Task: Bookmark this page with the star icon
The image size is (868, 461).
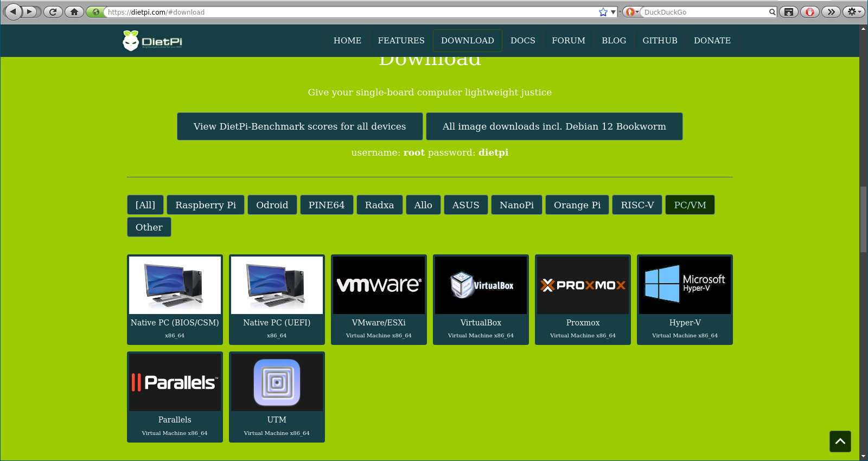Action: click(x=603, y=12)
